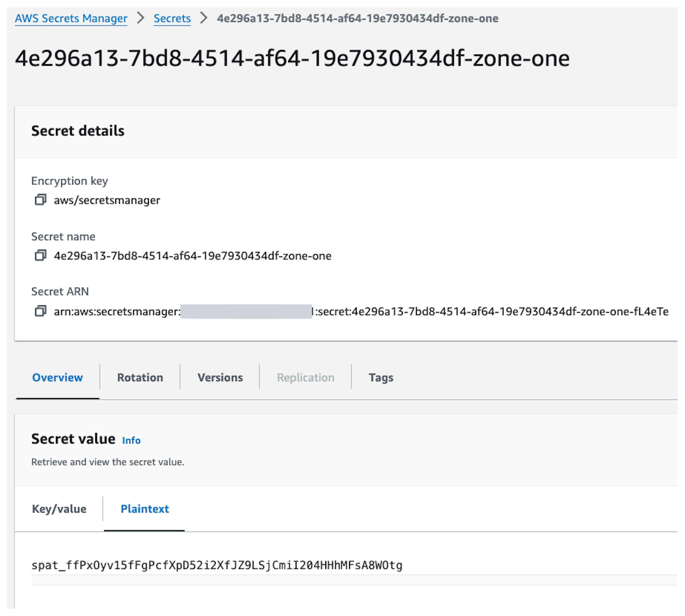
Task: Switch to Key/value view
Action: [59, 509]
